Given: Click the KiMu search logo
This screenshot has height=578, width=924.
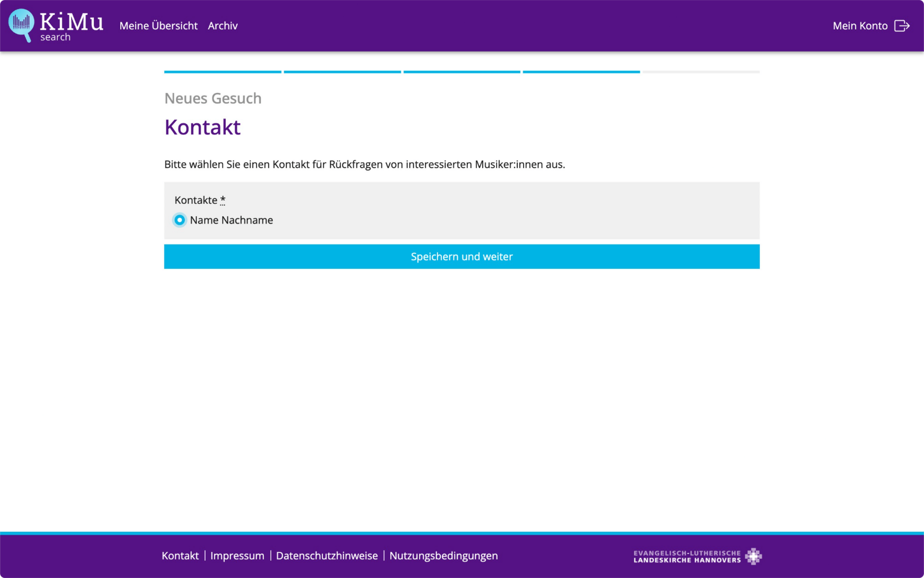Looking at the screenshot, I should [56, 26].
